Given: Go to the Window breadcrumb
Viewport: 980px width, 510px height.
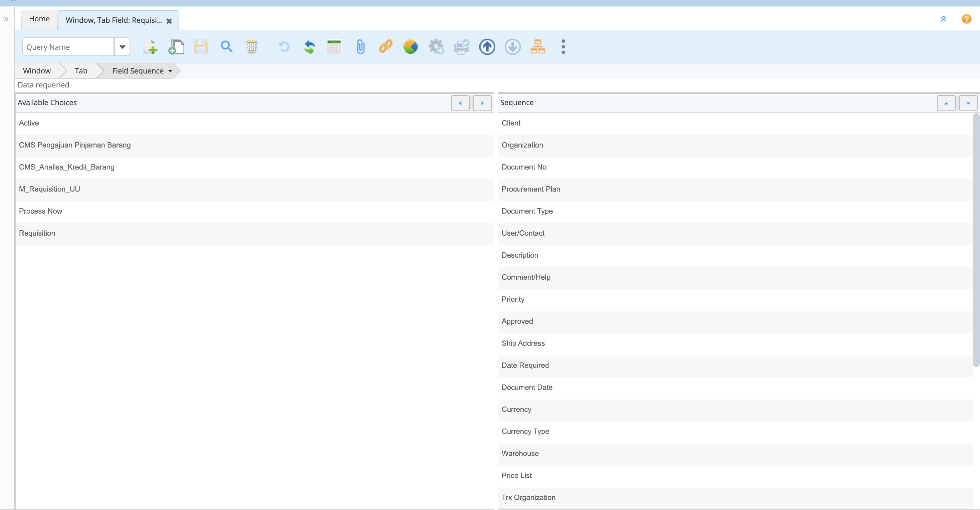Looking at the screenshot, I should point(37,71).
